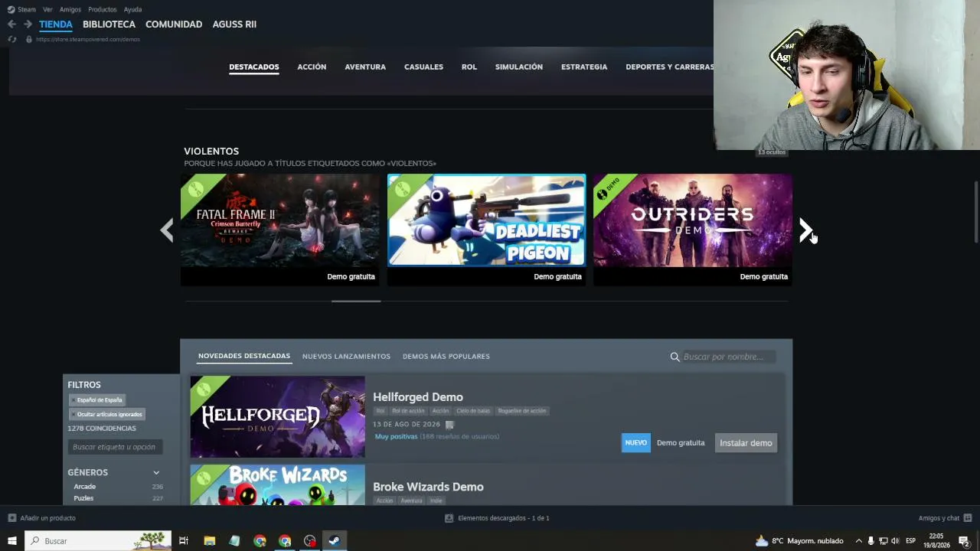Go to the Biblioteca section
Viewport: 980px width, 551px height.
[109, 24]
